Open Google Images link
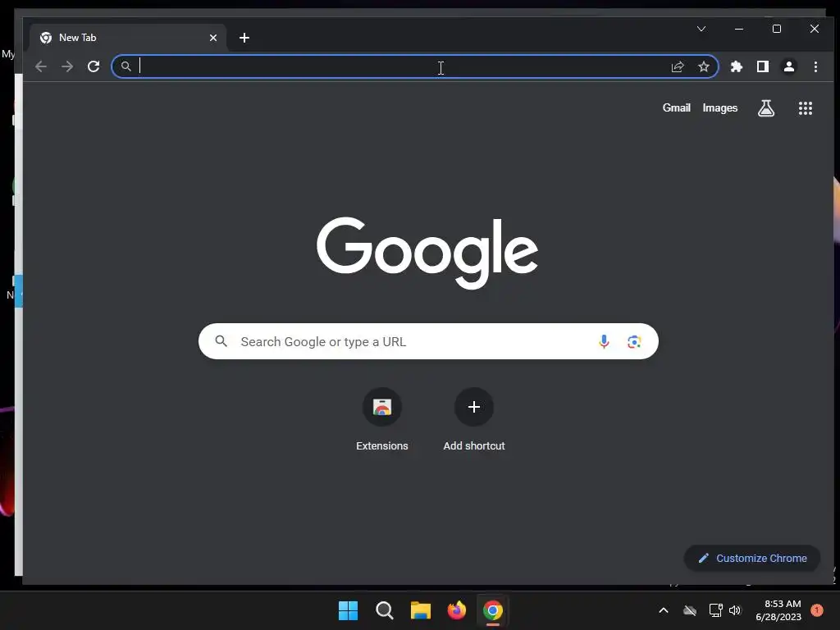This screenshot has height=630, width=840. [x=720, y=107]
